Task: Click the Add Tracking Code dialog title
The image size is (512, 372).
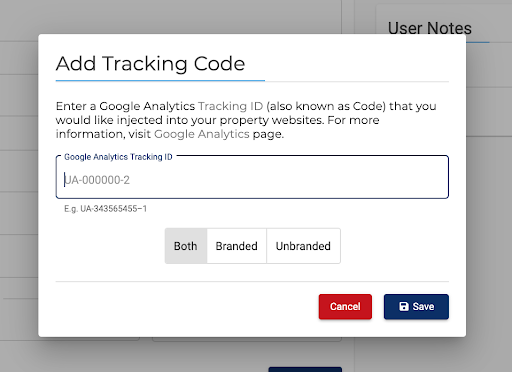Action: 150,63
